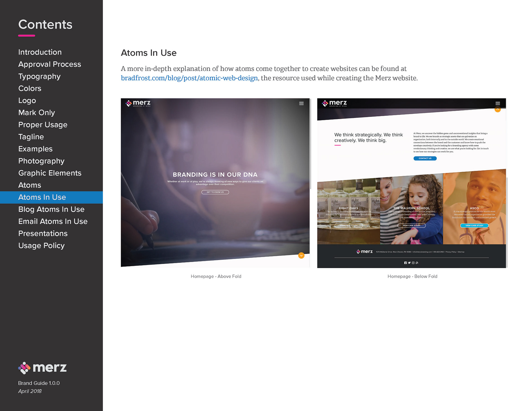Click the orange scroll-down chevron circle
Viewport: 532px width, 411px height.
point(301,256)
